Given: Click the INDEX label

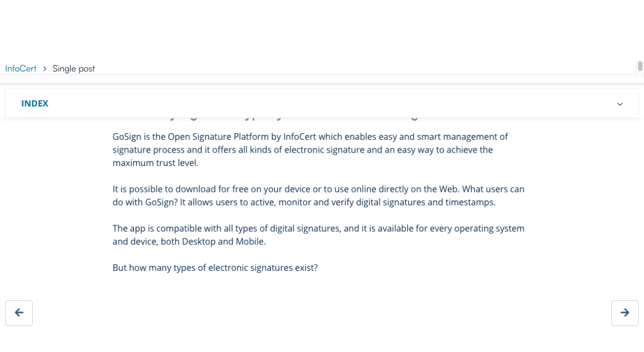Looking at the screenshot, I should 35,103.
